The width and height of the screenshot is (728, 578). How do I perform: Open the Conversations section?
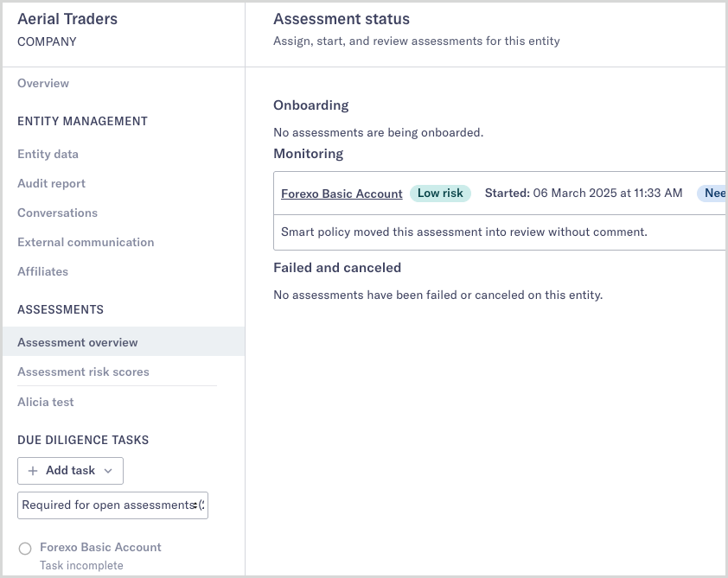coord(57,213)
